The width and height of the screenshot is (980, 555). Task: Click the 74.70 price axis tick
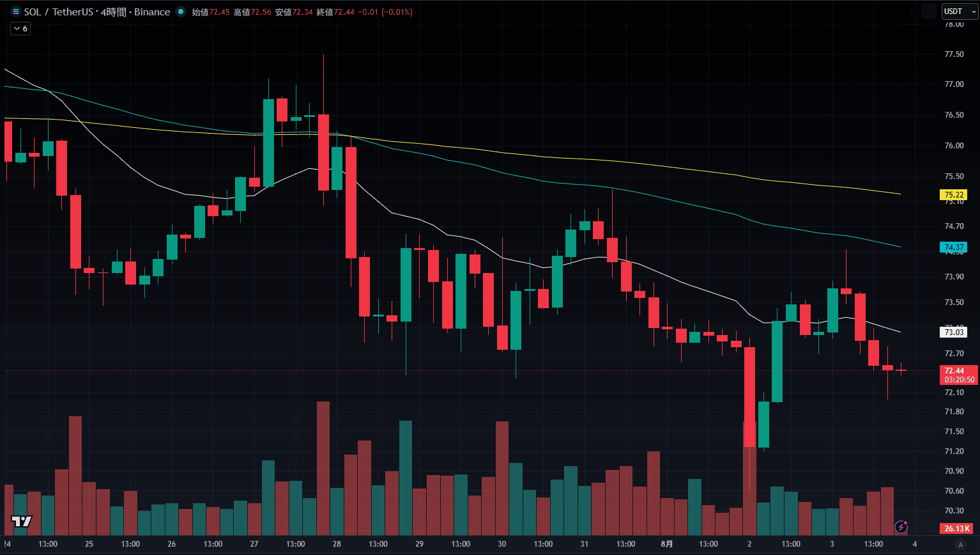[x=954, y=226]
